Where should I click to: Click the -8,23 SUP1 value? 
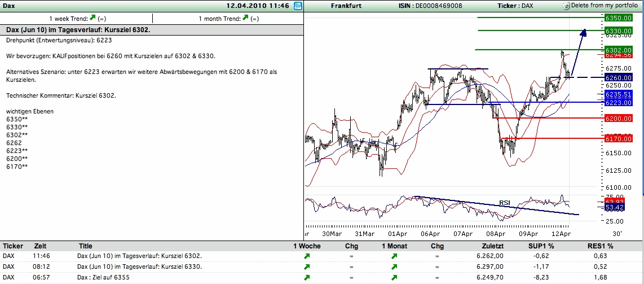540,277
